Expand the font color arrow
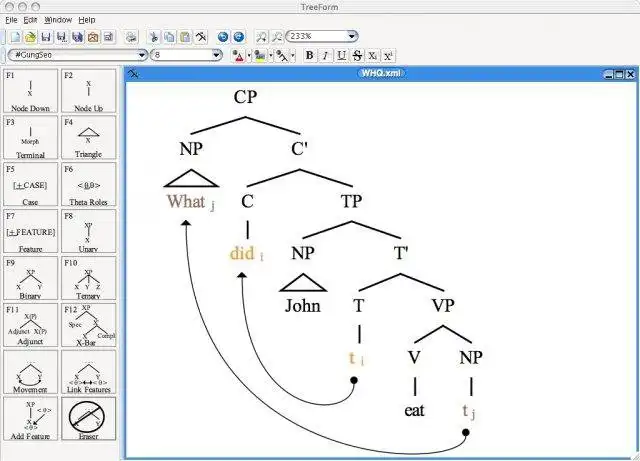 (x=249, y=56)
